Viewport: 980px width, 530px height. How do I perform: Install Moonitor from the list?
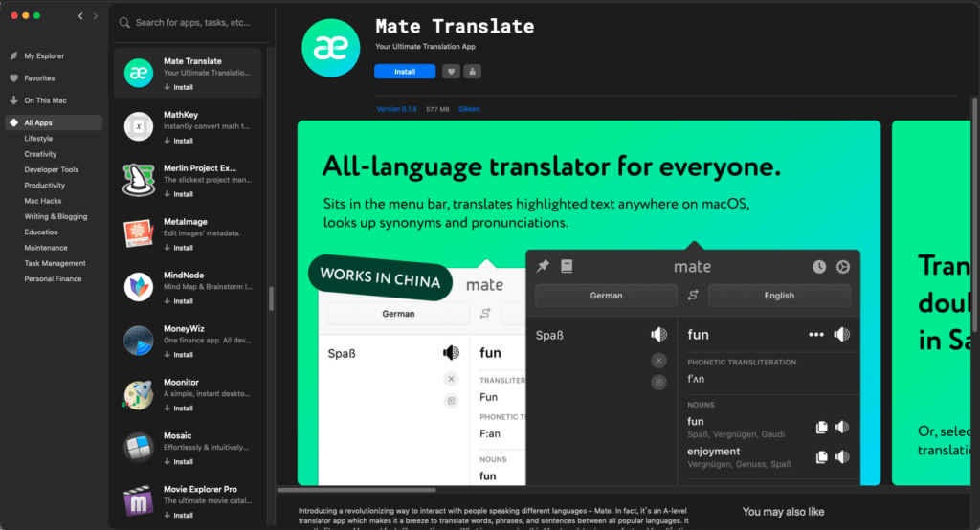pyautogui.click(x=179, y=409)
